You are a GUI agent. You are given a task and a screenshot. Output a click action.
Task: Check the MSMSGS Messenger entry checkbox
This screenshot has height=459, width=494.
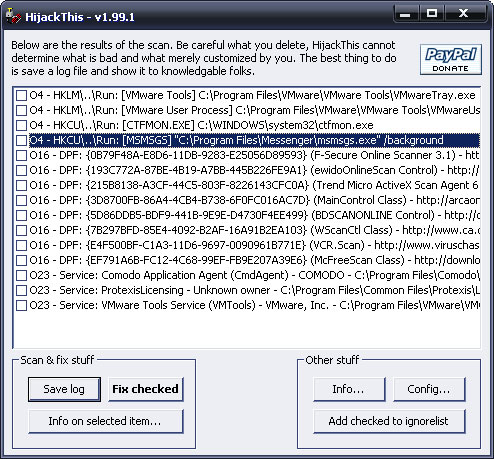[x=21, y=140]
